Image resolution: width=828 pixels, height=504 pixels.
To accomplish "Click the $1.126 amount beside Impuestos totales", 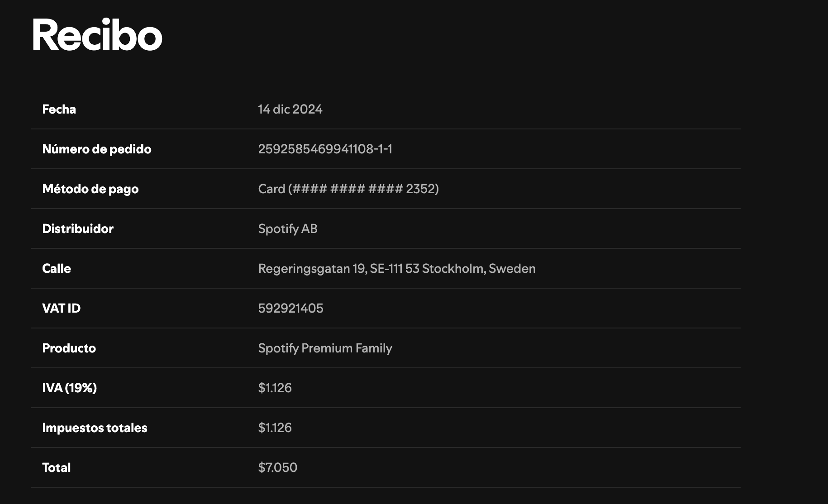I will pos(275,428).
